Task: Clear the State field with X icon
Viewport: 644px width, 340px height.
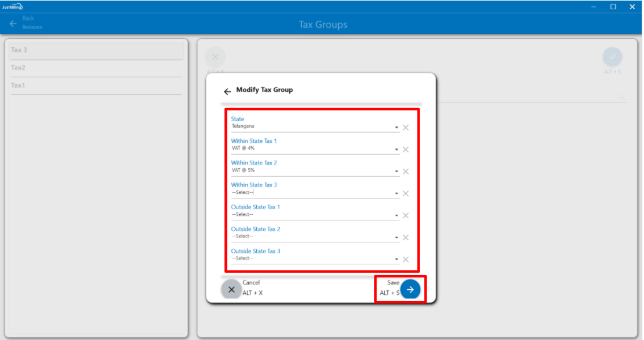Action: pyautogui.click(x=406, y=128)
